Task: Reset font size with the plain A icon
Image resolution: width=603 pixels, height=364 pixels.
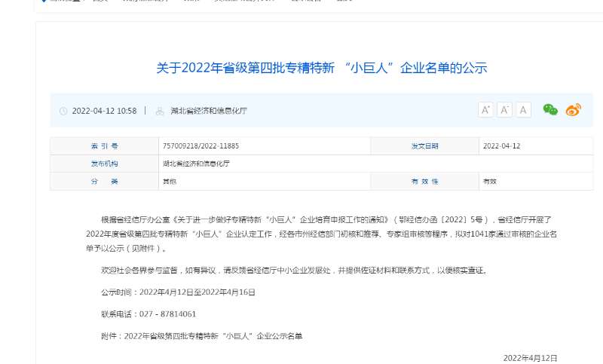Action: coord(524,110)
